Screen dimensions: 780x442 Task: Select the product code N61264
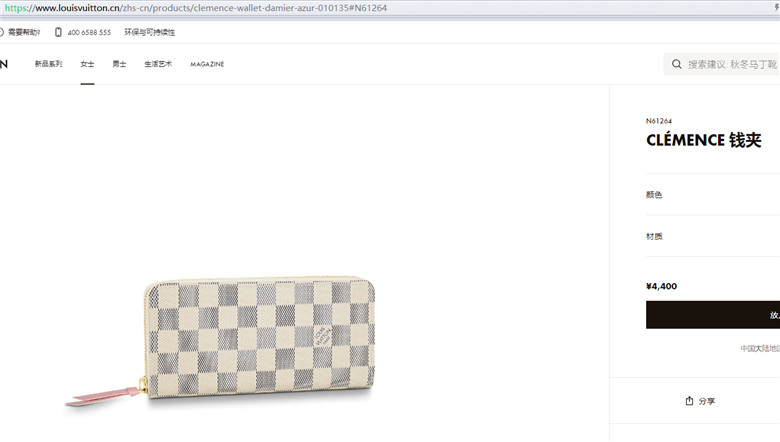pyautogui.click(x=659, y=121)
